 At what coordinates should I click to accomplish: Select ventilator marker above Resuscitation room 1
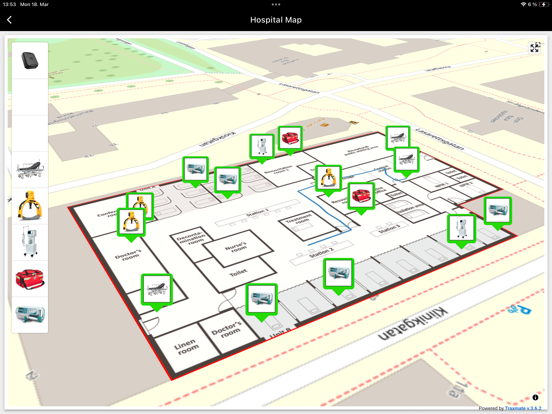(x=262, y=146)
